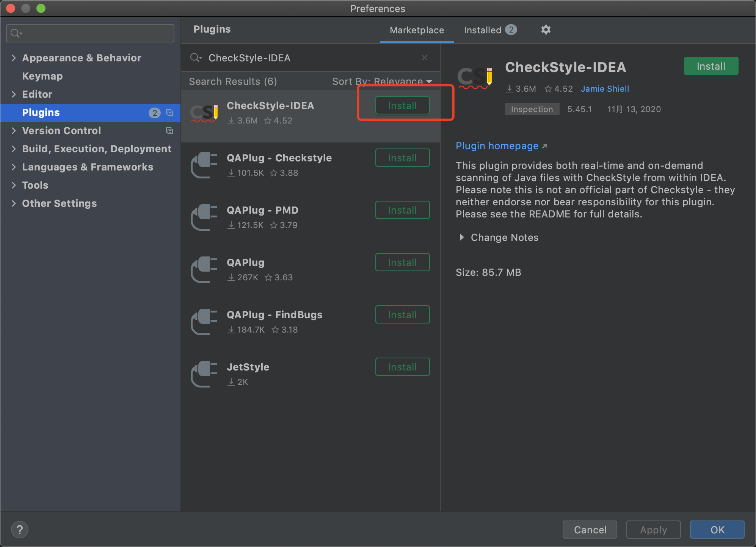
Task: Click the version 5.45.1 text
Action: (579, 109)
